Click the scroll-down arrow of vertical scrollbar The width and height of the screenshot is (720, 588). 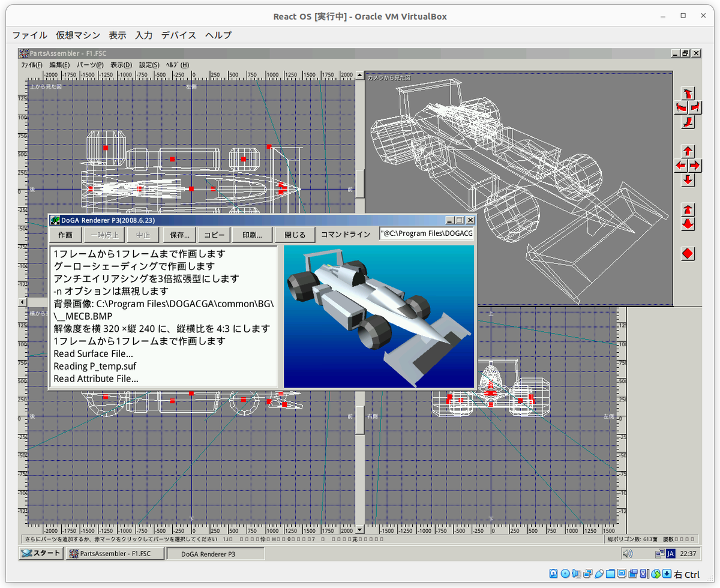[359, 530]
